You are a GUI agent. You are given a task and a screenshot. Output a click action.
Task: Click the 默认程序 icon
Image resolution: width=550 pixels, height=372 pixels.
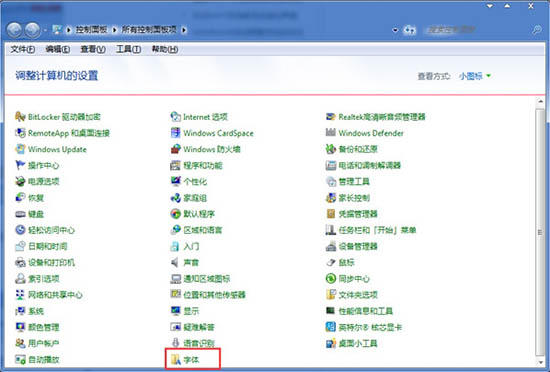(175, 214)
